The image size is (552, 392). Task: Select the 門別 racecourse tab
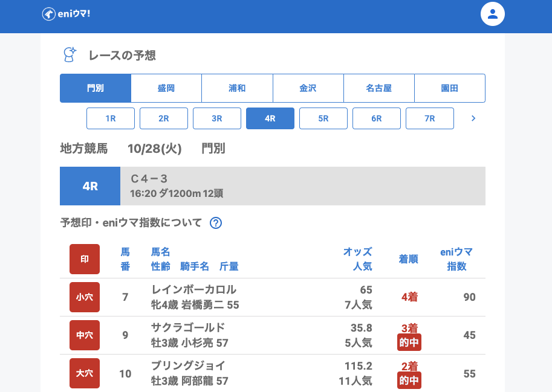96,88
